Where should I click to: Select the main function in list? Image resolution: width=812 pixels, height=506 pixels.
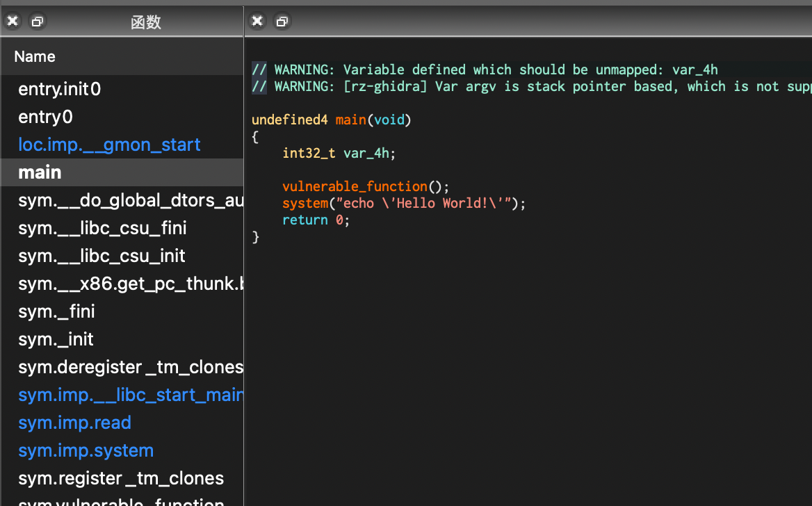tap(40, 172)
